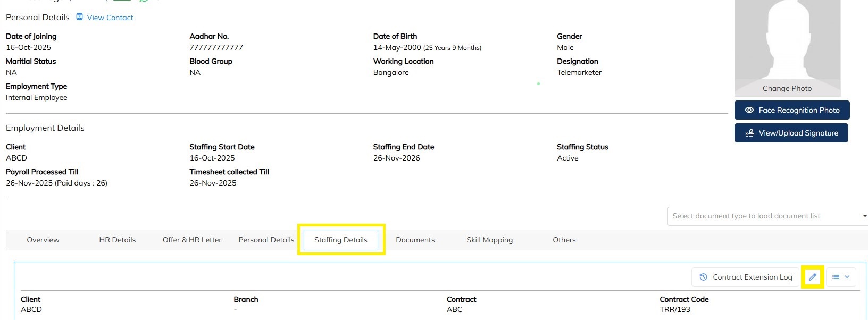The image size is (868, 320).
Task: Open the list options menu beside the pencil
Action: [841, 277]
